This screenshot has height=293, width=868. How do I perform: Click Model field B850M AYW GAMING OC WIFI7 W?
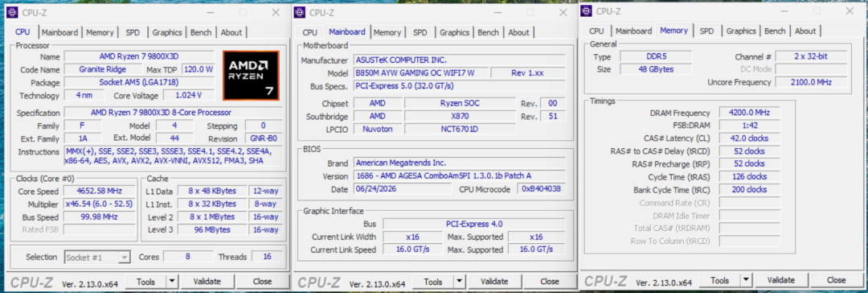click(x=421, y=73)
